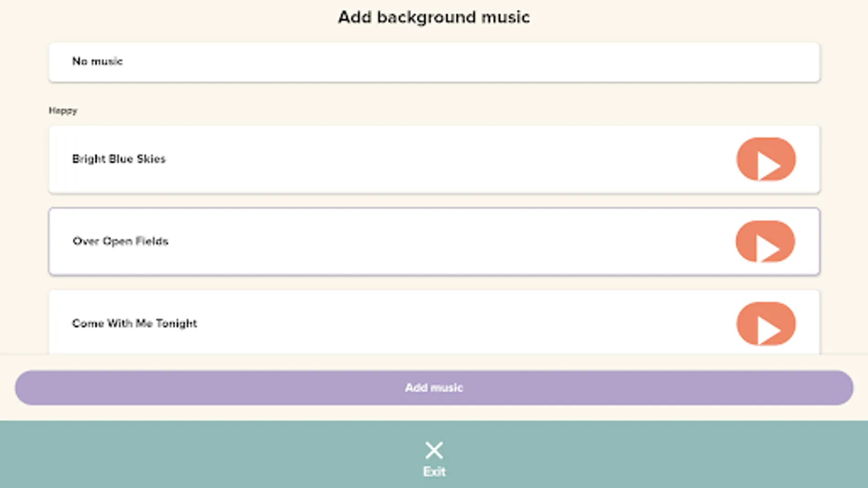Preview the Over Open Fields track

pos(765,242)
